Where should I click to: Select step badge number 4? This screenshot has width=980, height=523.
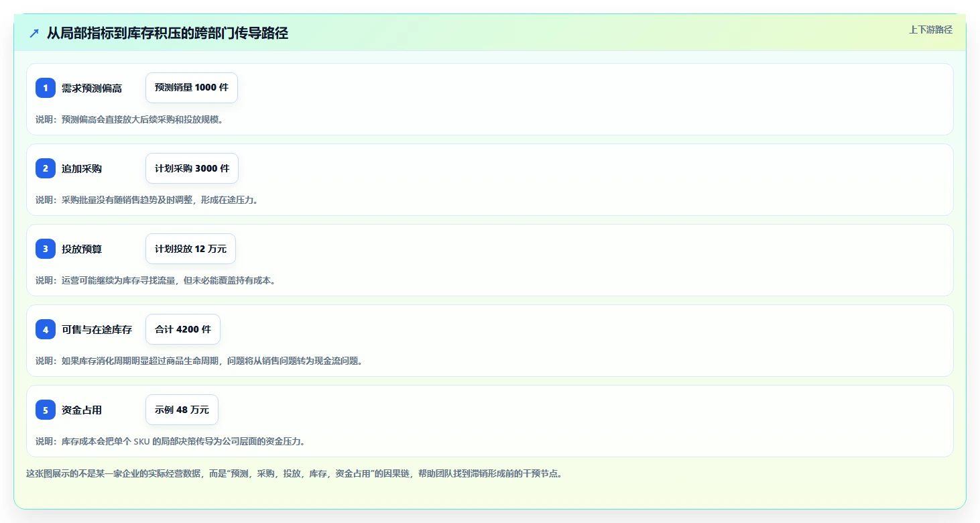point(46,329)
